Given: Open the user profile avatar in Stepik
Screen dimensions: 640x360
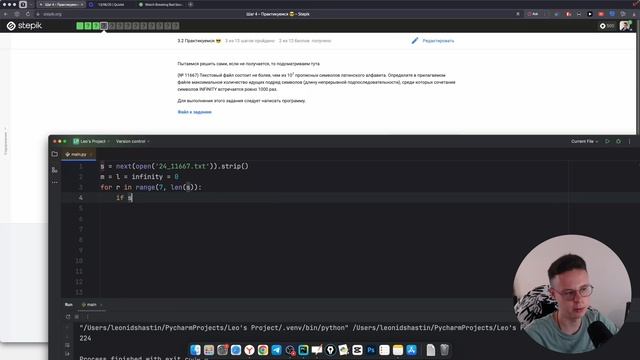Looking at the screenshot, I should [624, 26].
